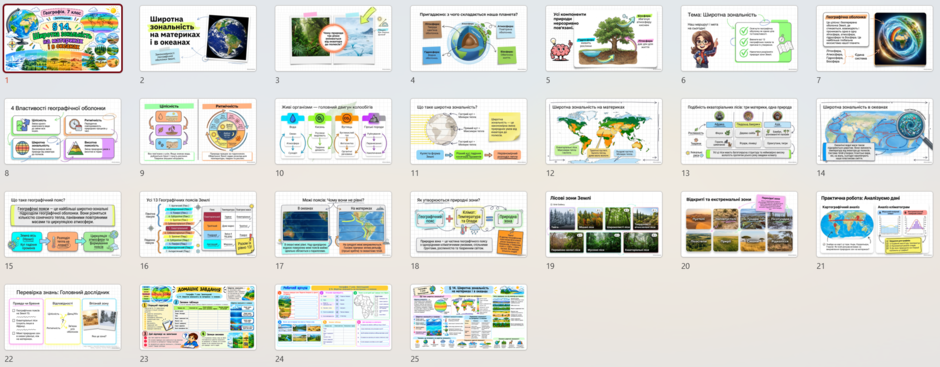Select slide 12 'Широтна зональність на материках'
940x367 pixels.
604,131
